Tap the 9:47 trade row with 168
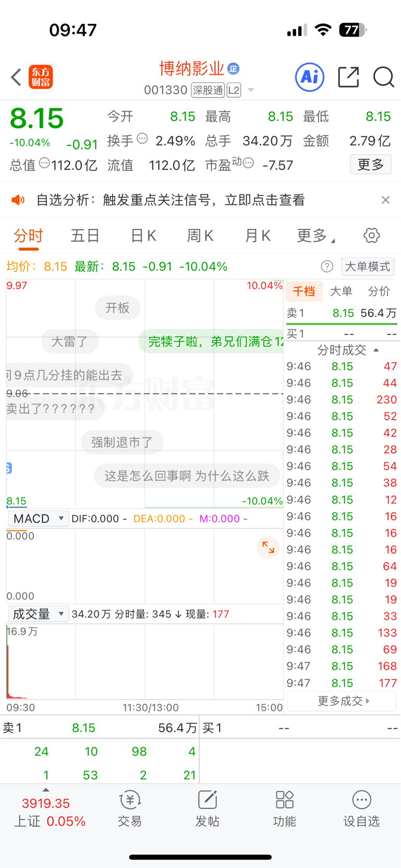 [x=342, y=666]
